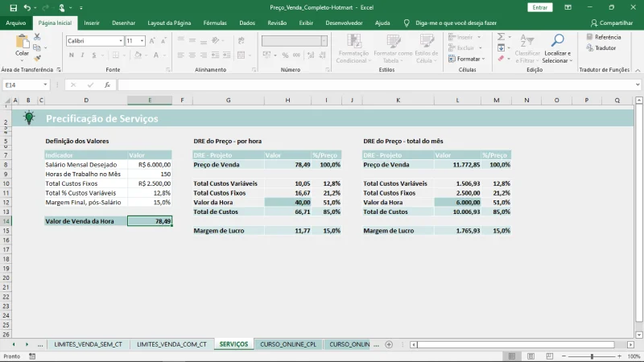Open the Calibri font name dropdown
This screenshot has height=362, width=644.
coord(119,40)
